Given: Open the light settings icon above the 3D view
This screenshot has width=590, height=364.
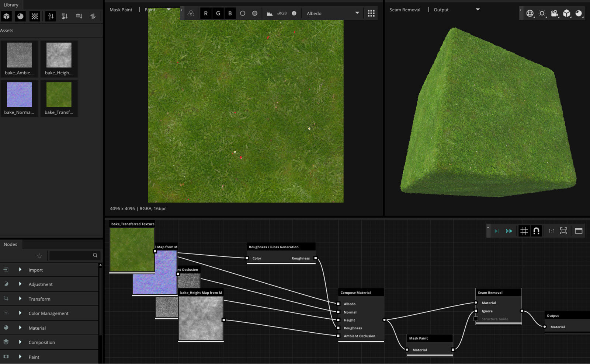Looking at the screenshot, I should click(x=542, y=13).
